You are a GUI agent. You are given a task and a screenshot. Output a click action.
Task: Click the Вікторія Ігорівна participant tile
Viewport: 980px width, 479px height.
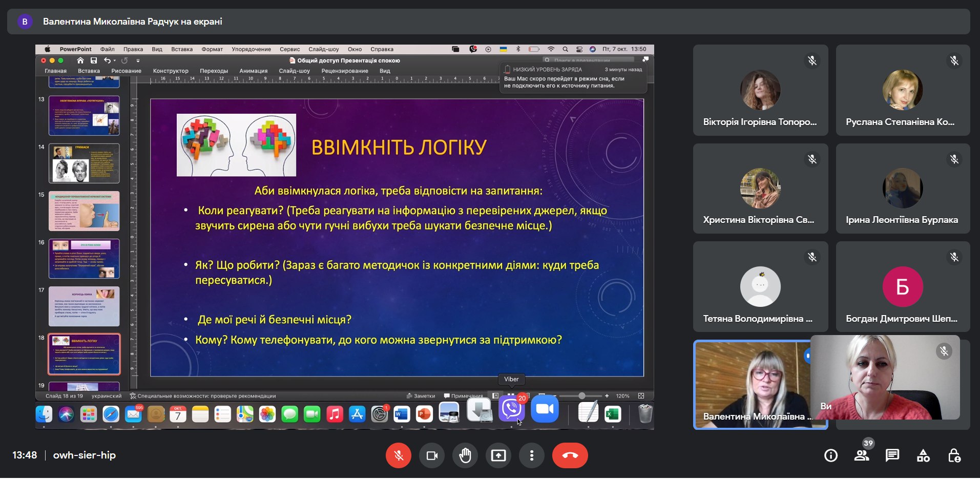[x=760, y=90]
